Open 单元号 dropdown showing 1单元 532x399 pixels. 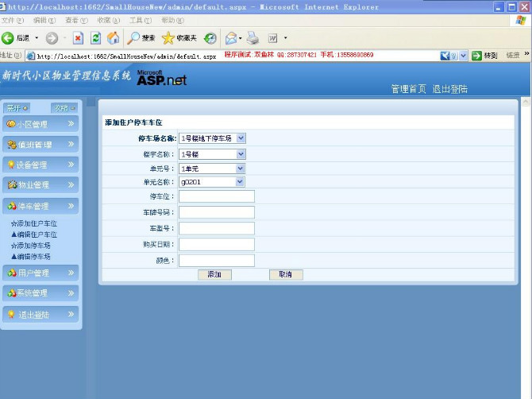pos(241,169)
